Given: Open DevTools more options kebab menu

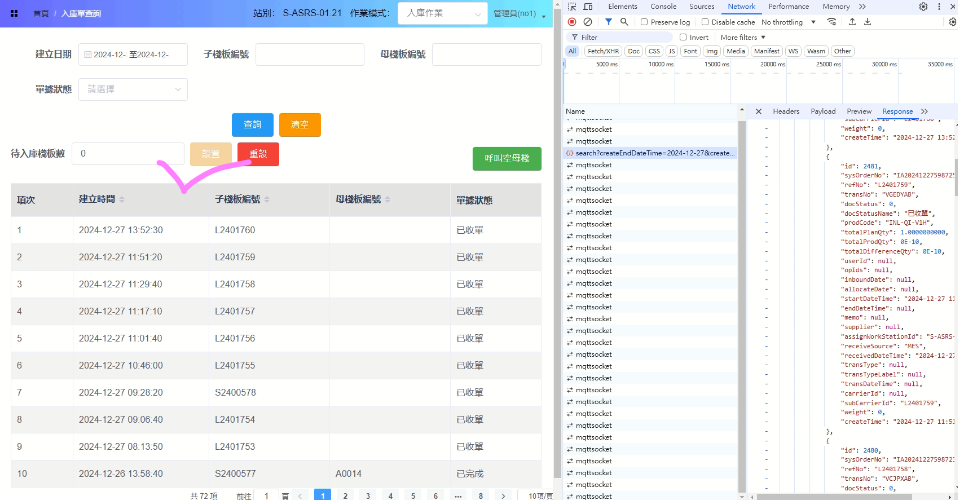Looking at the screenshot, I should coord(939,7).
